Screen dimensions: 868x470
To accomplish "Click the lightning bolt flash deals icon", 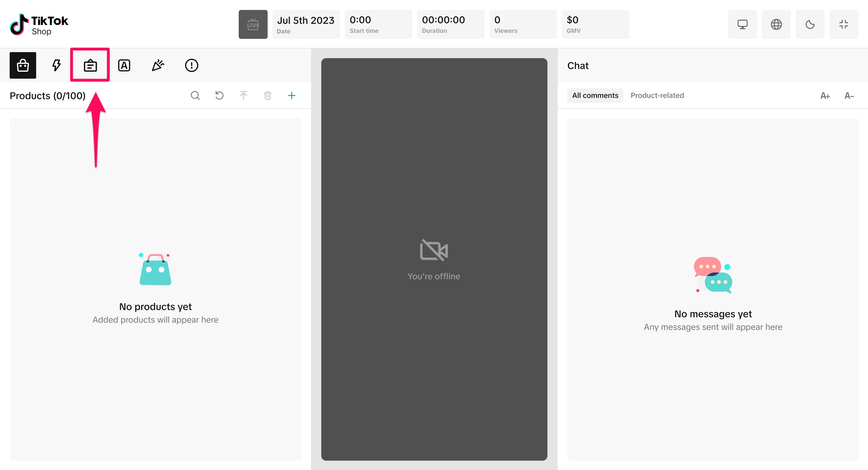I will pyautogui.click(x=56, y=65).
